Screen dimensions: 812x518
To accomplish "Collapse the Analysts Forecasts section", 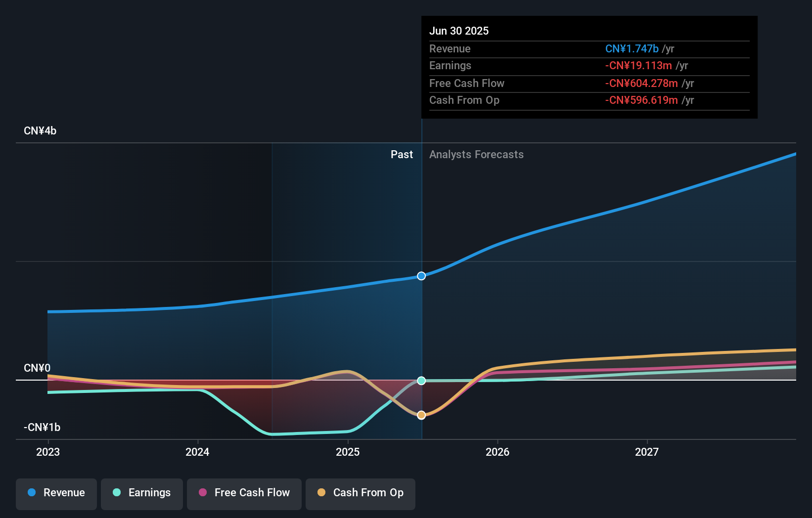I will pos(476,154).
